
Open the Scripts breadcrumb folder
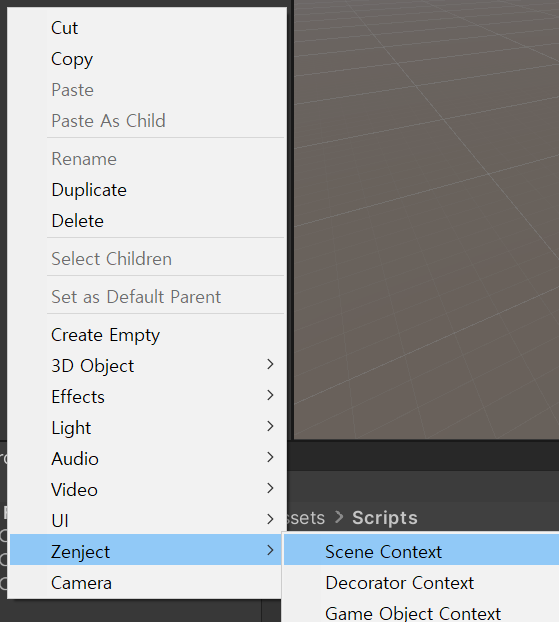[x=385, y=518]
